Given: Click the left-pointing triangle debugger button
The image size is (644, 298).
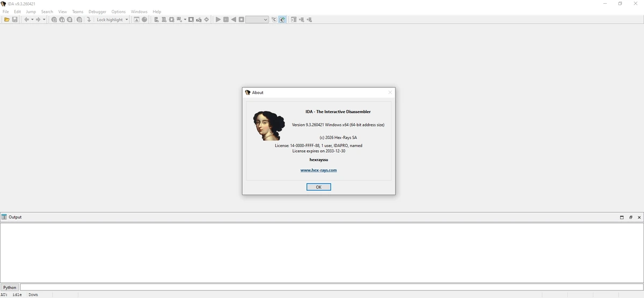Looking at the screenshot, I should tap(233, 20).
